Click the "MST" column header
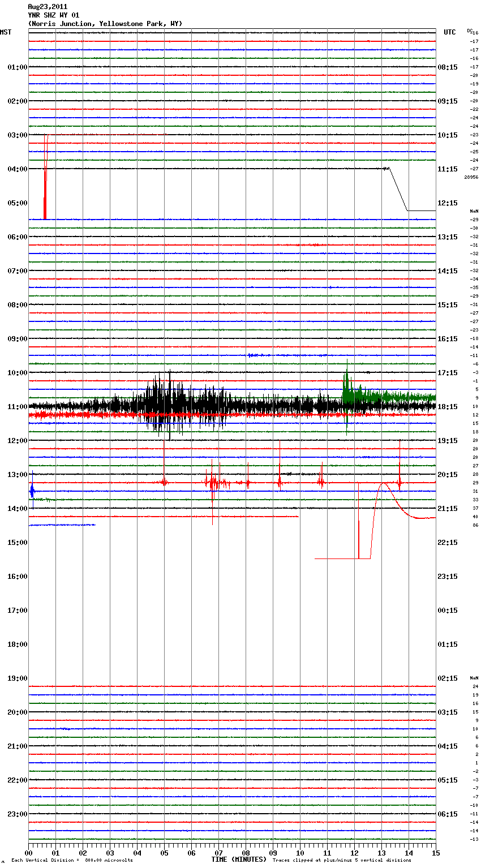Screen dimensions: 481x868 click(6, 32)
